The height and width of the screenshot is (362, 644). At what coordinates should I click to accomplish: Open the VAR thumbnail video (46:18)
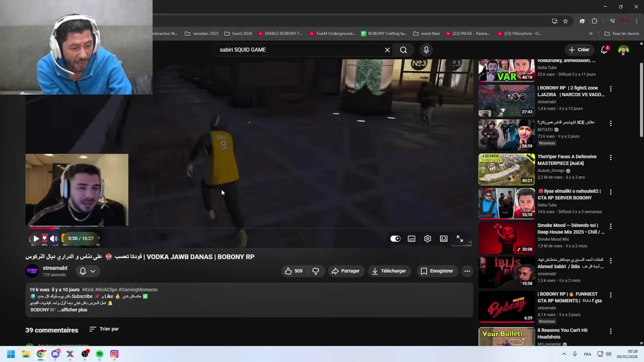[x=506, y=70]
